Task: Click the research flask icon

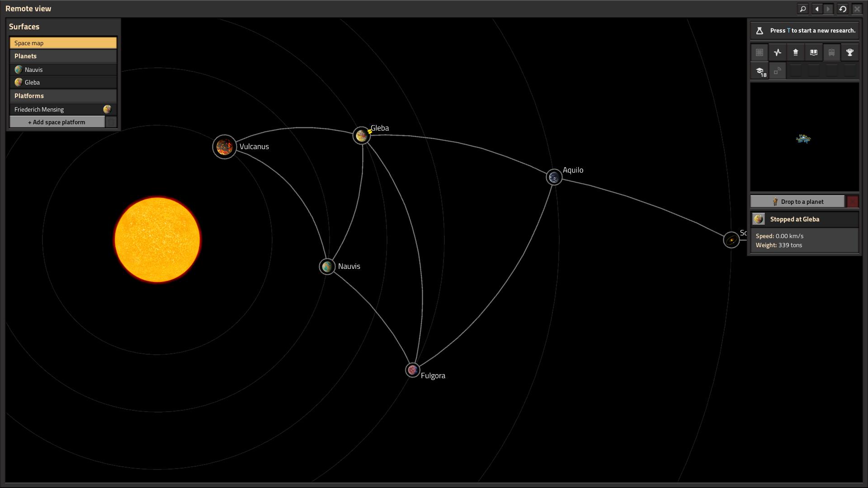Action: click(x=759, y=31)
